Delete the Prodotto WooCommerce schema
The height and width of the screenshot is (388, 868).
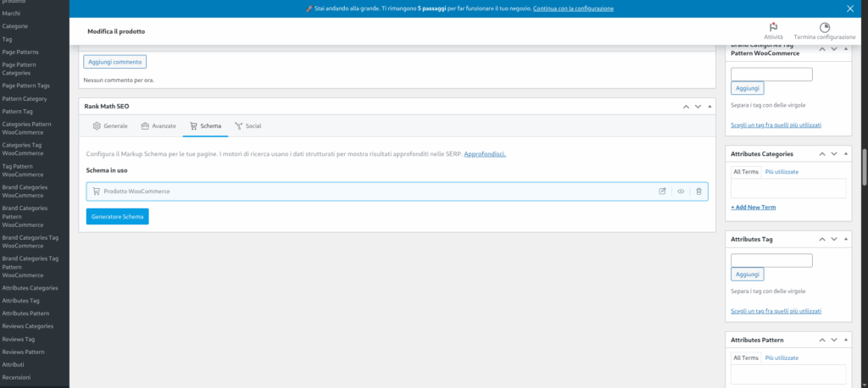pos(698,191)
